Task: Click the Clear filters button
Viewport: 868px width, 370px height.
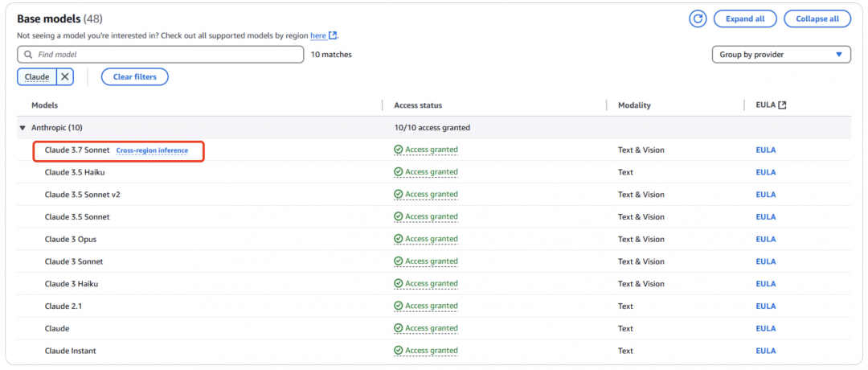Action: [134, 76]
